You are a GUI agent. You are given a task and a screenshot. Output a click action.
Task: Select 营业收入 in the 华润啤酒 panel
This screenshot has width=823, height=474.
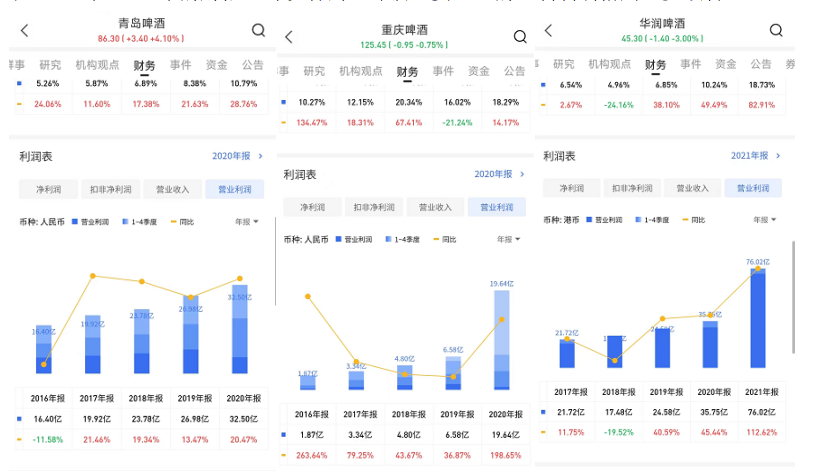[x=692, y=188]
